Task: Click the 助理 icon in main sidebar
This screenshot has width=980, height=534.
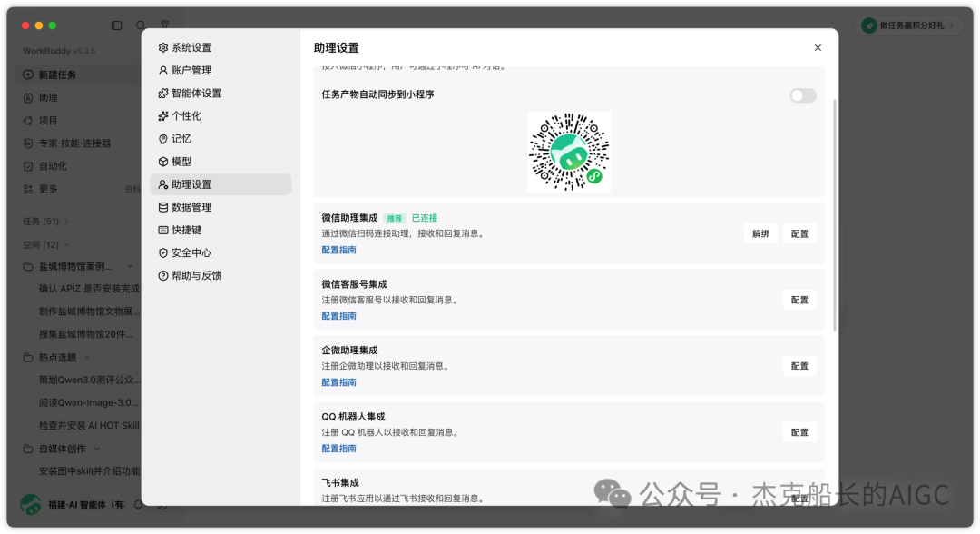Action: click(x=28, y=97)
